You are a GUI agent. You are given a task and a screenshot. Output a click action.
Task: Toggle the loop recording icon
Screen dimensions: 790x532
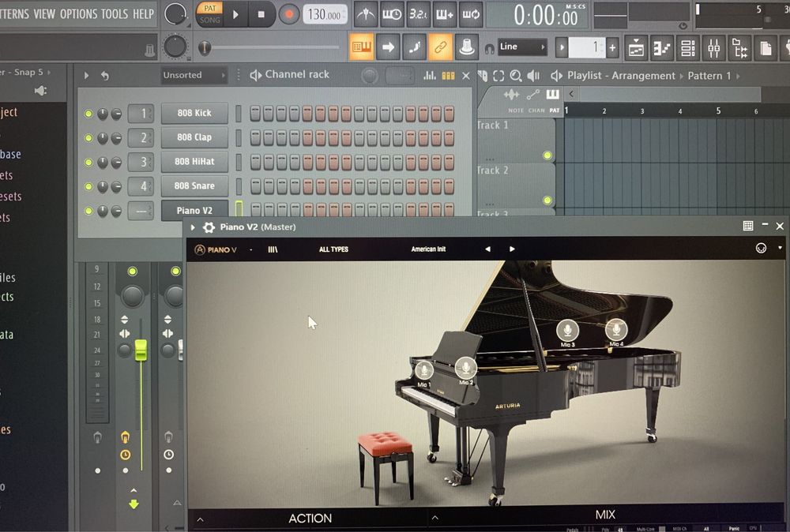[471, 14]
